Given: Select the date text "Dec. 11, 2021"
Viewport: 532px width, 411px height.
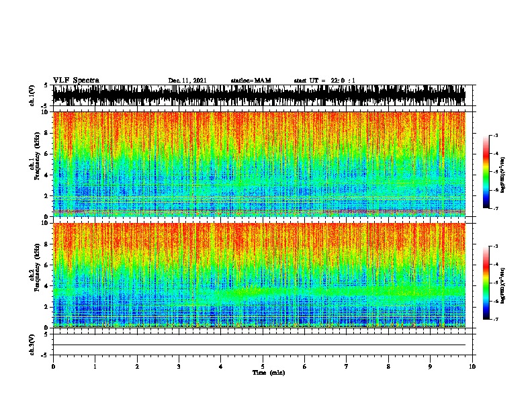Looking at the screenshot, I should pos(187,81).
